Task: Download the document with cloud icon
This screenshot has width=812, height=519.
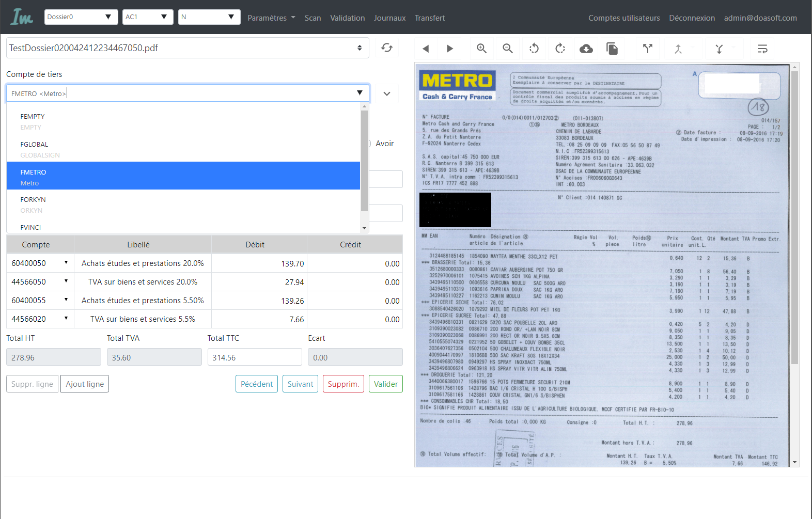Action: click(x=586, y=49)
